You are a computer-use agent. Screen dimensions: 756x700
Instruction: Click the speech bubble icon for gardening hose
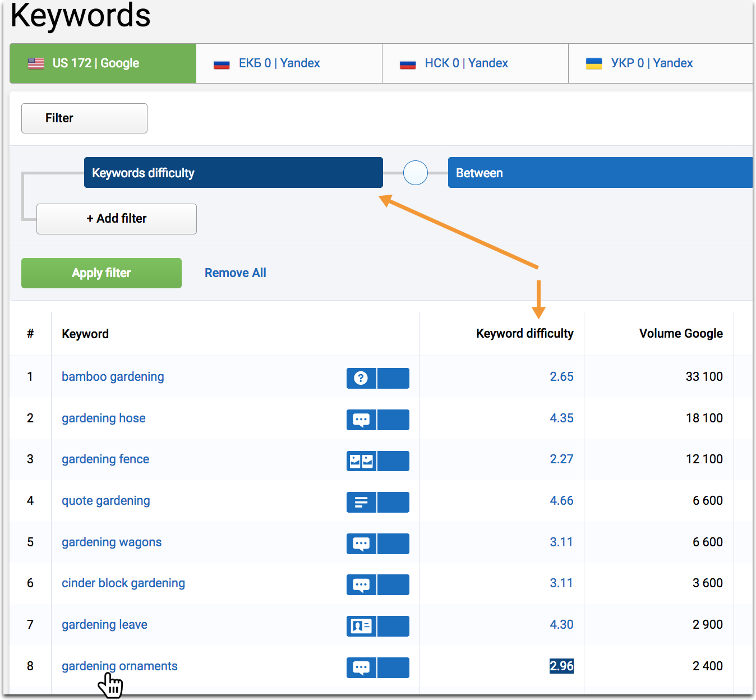click(361, 420)
